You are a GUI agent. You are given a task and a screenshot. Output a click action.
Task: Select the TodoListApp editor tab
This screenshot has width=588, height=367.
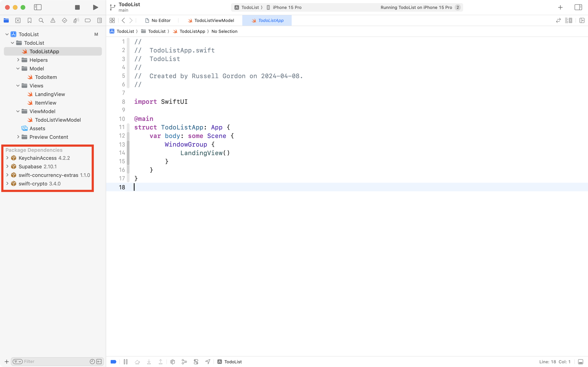tap(267, 20)
